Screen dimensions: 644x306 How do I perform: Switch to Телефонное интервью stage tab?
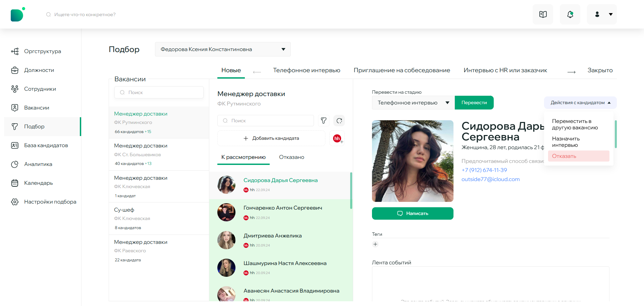[x=307, y=70]
